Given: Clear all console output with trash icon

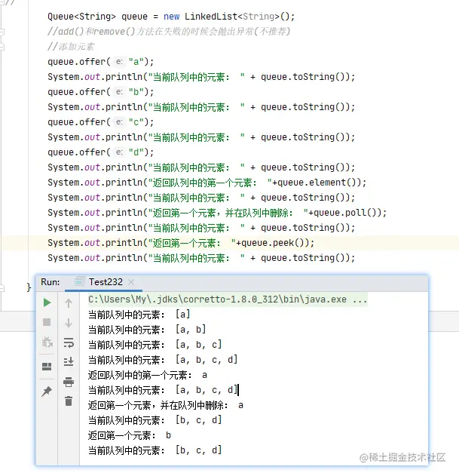Looking at the screenshot, I should coord(69,401).
